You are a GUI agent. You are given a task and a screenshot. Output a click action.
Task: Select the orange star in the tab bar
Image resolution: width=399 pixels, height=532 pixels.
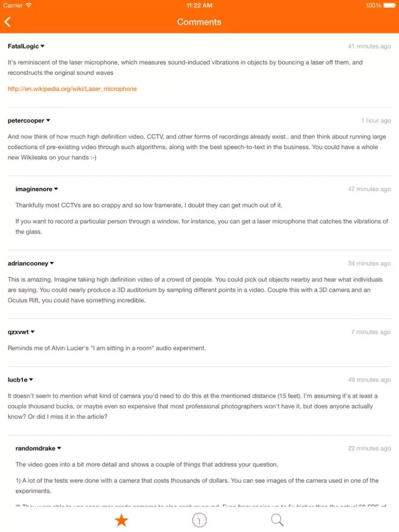pyautogui.click(x=121, y=519)
